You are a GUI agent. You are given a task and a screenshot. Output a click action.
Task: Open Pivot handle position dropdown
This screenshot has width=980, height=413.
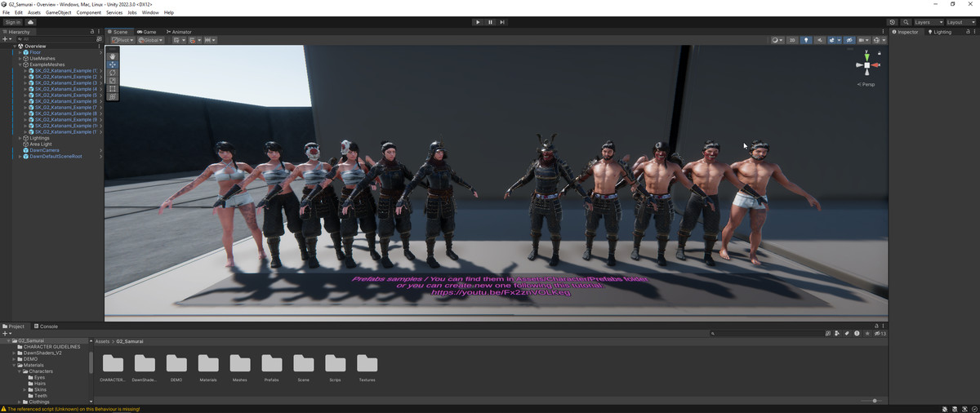[122, 40]
